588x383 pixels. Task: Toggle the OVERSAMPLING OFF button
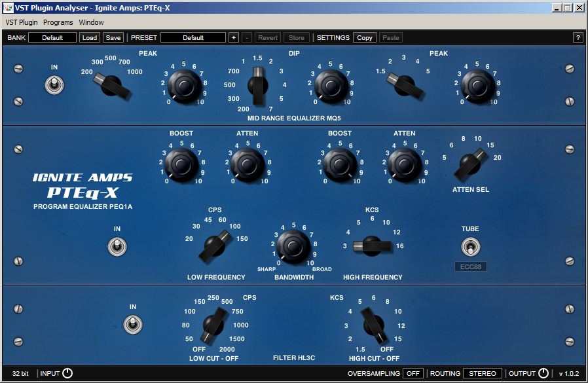click(413, 373)
